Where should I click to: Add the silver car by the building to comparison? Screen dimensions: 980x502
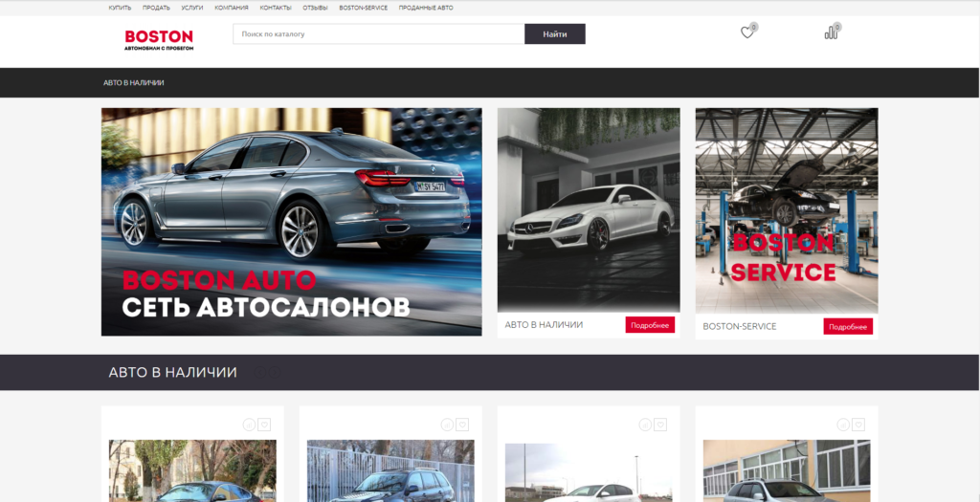843,425
